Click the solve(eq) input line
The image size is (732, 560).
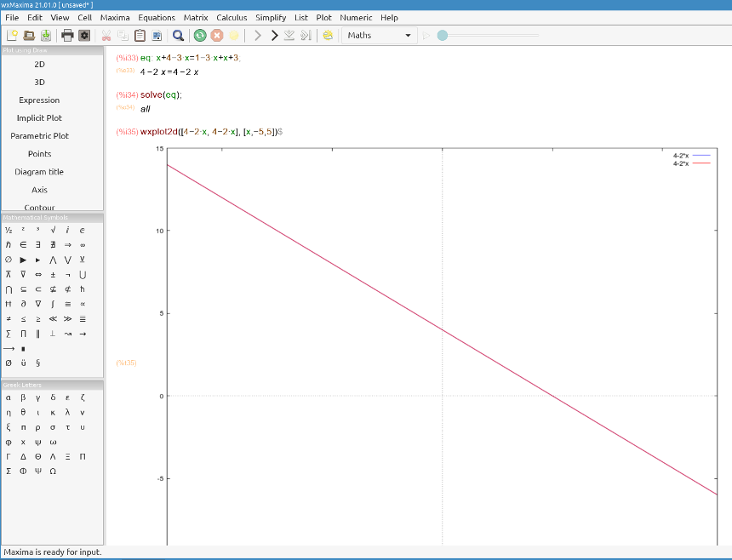coord(161,94)
